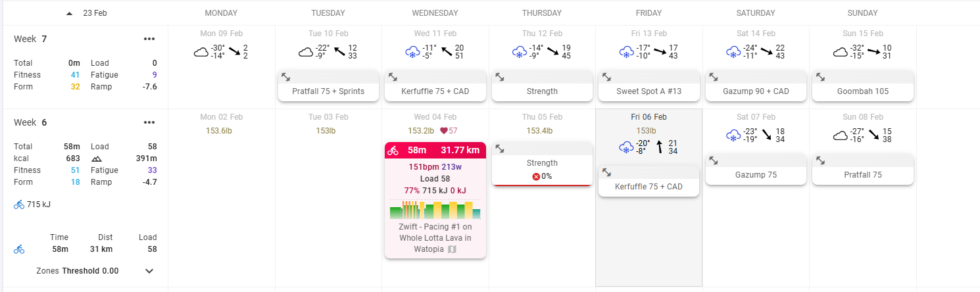Open Zwift Pacing #1 activity title
The image size is (980, 292).
click(x=435, y=237)
